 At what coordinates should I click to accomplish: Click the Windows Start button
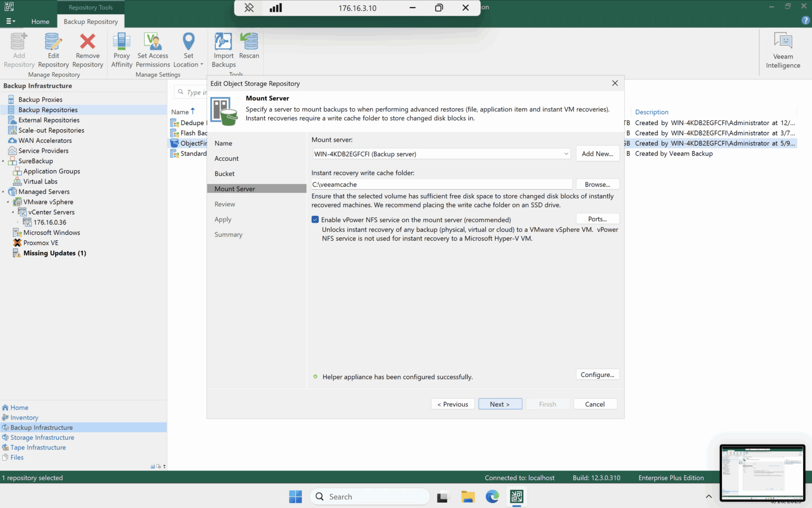295,496
